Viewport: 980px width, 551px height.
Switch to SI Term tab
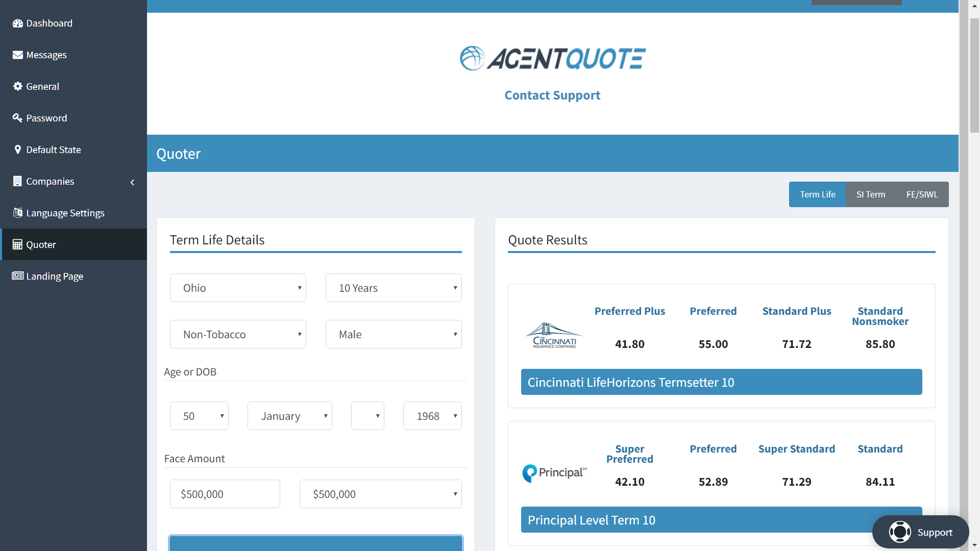click(871, 194)
